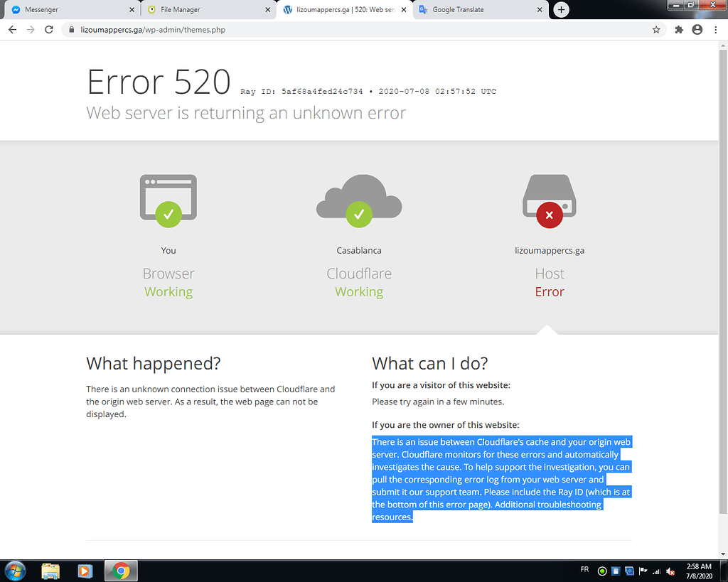
Task: Open the Extensions puzzle-piece icon
Action: pyautogui.click(x=678, y=30)
